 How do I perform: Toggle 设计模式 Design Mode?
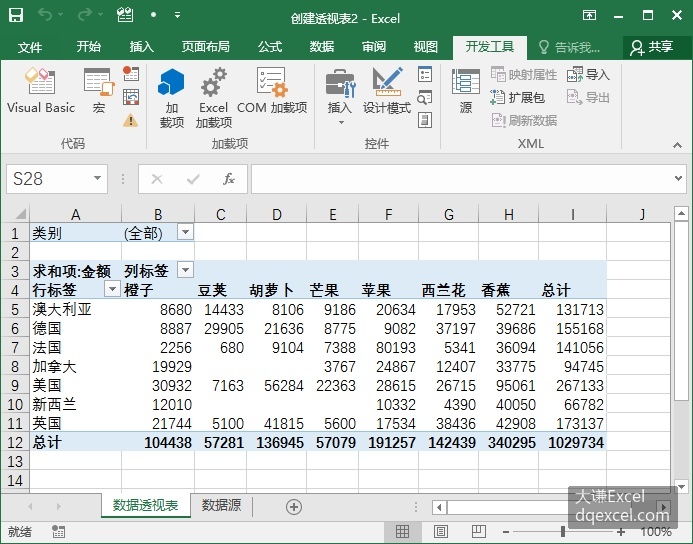click(x=387, y=91)
